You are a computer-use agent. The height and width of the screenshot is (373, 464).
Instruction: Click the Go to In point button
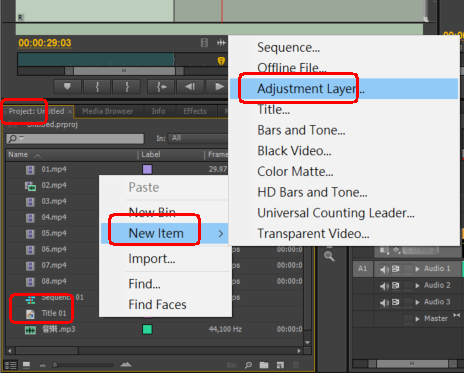click(162, 87)
